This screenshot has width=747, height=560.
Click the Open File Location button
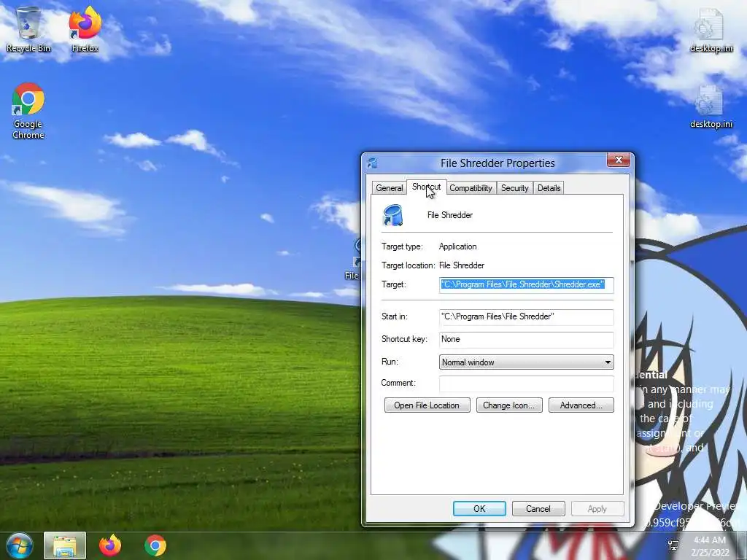point(427,405)
